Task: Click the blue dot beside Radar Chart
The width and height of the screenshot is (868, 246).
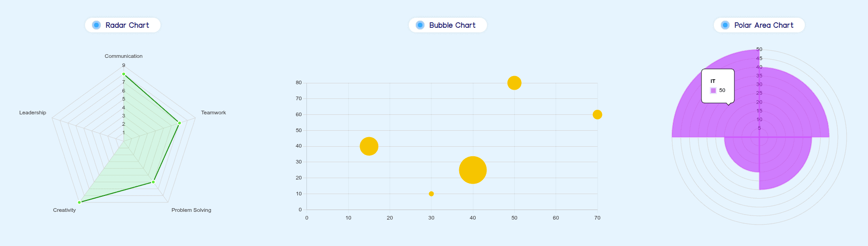Action: (x=96, y=25)
